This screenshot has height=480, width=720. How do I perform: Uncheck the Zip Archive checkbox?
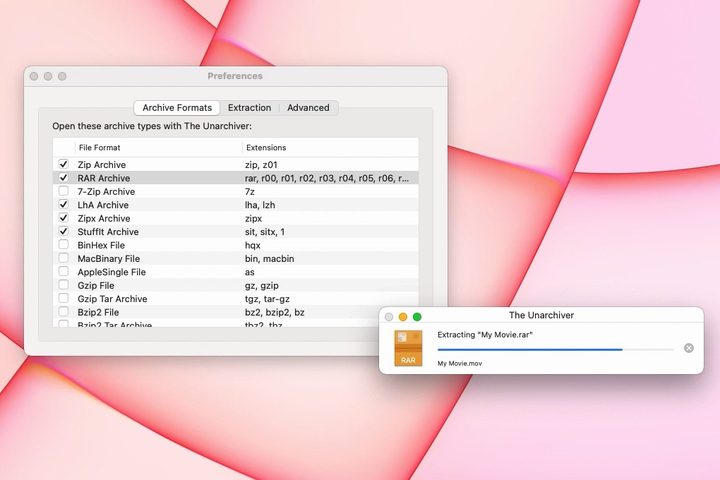(63, 164)
